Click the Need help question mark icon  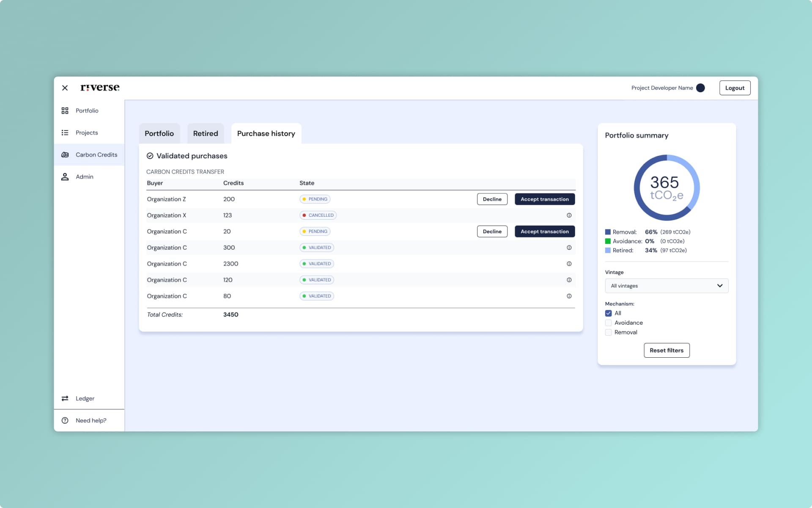click(65, 420)
